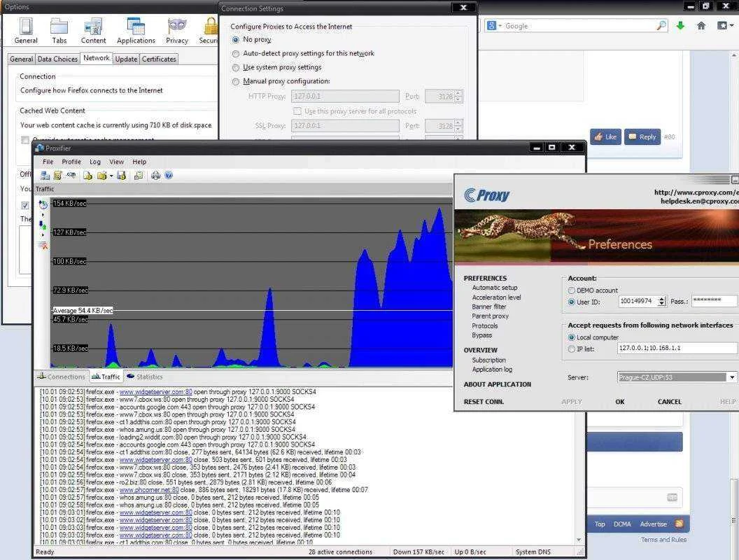Viewport: 739px width, 560px height.
Task: Click the Open Profile folder icon
Action: (101, 176)
